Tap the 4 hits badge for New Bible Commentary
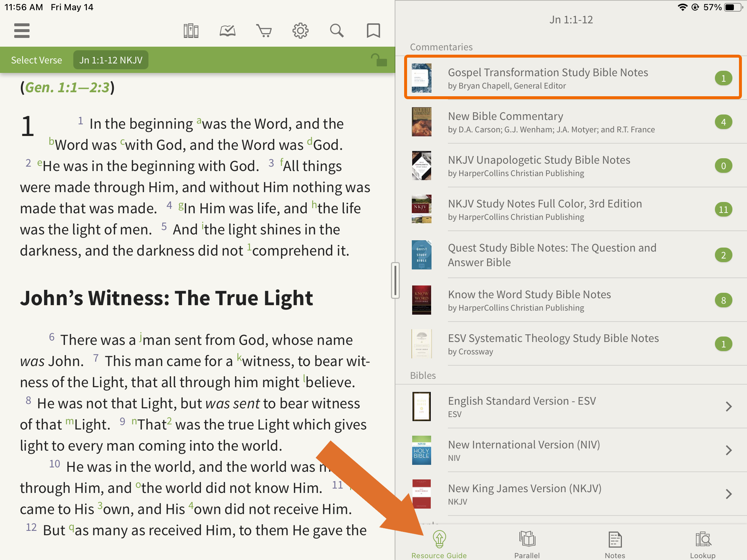This screenshot has height=560, width=747. pos(723,122)
